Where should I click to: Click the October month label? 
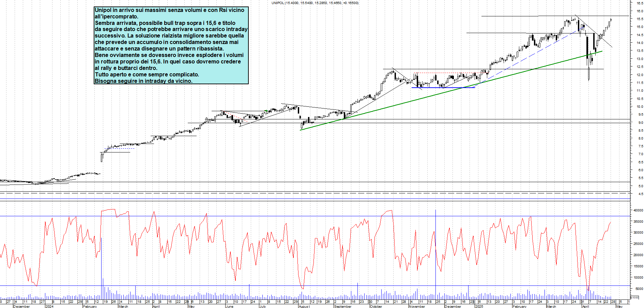(376, 306)
